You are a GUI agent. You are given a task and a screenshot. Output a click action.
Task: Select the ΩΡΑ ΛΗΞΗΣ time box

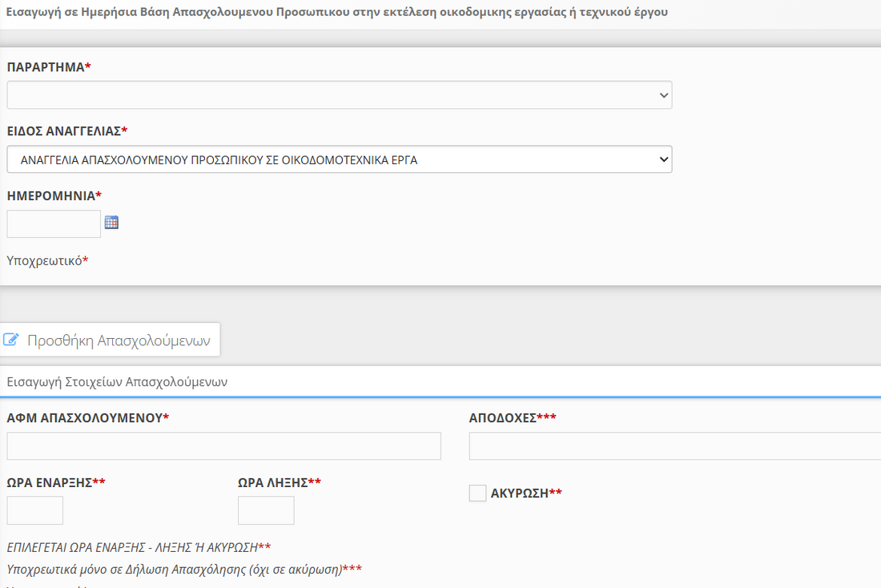coord(266,510)
